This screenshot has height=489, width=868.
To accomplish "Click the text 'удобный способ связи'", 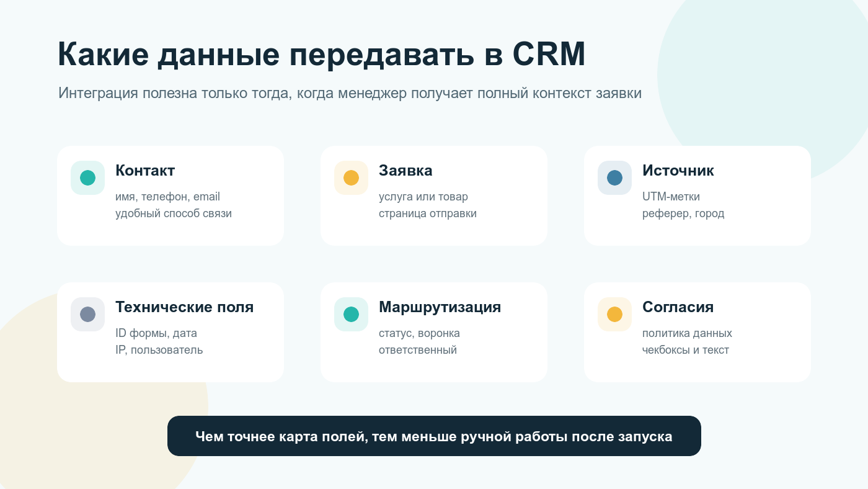I will pos(174,213).
